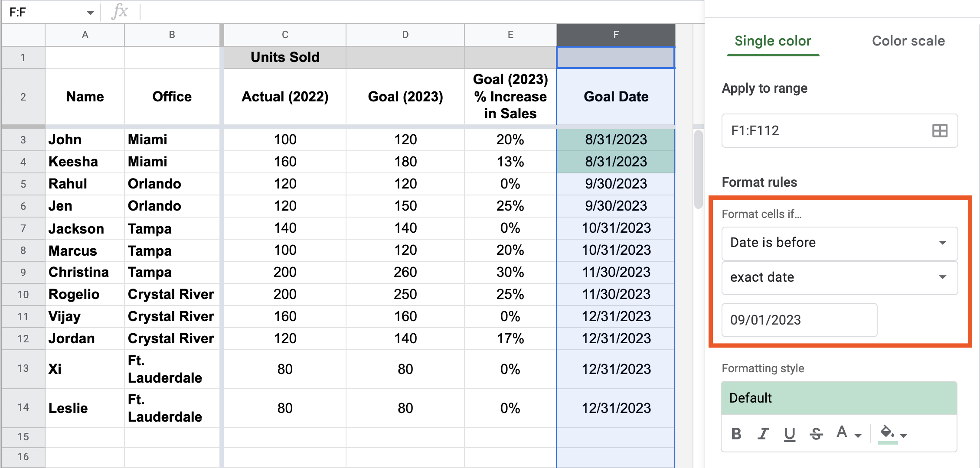Open 'exact date' dropdown
Screen dimensions: 980x468
pos(839,277)
